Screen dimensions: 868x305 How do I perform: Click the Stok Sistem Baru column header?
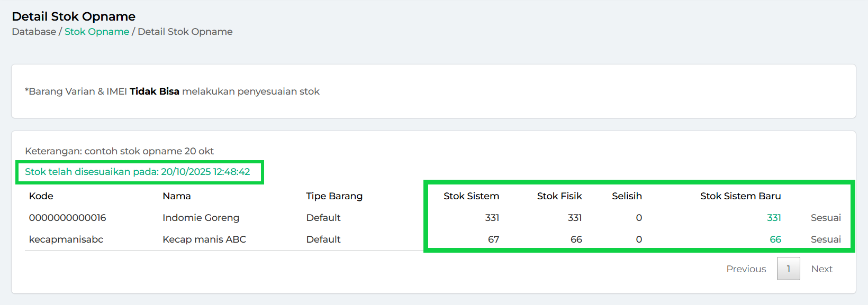pos(740,196)
